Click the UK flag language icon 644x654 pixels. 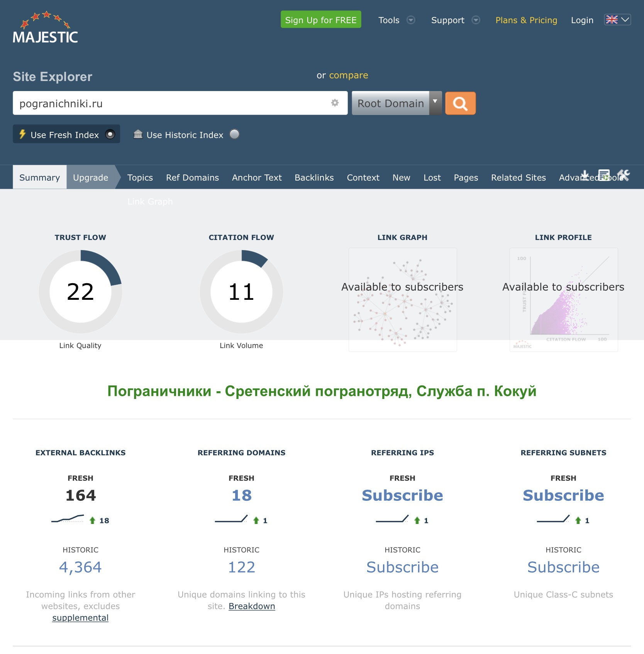pyautogui.click(x=612, y=20)
